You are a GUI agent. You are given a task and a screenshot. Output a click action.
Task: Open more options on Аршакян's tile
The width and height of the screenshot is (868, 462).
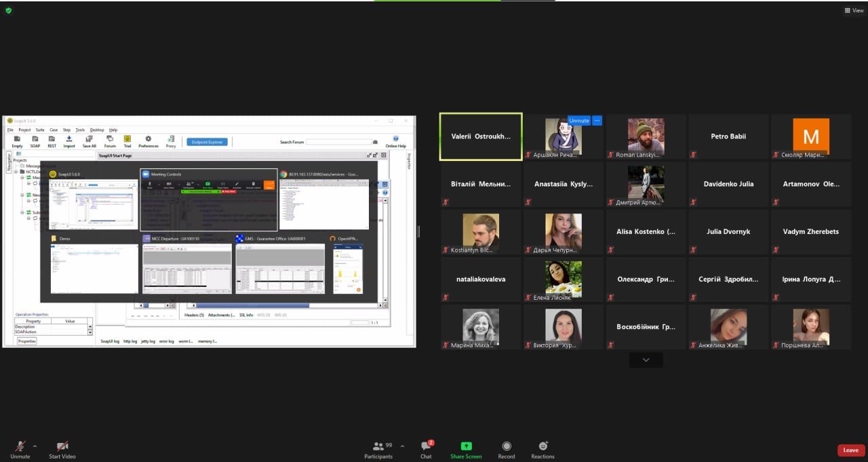[597, 120]
